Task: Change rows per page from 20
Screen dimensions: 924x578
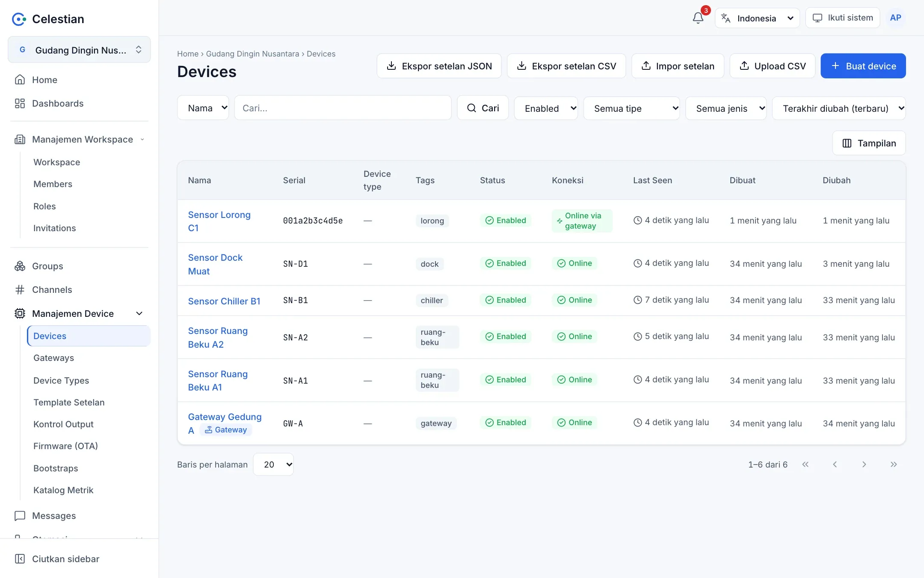Action: tap(273, 465)
